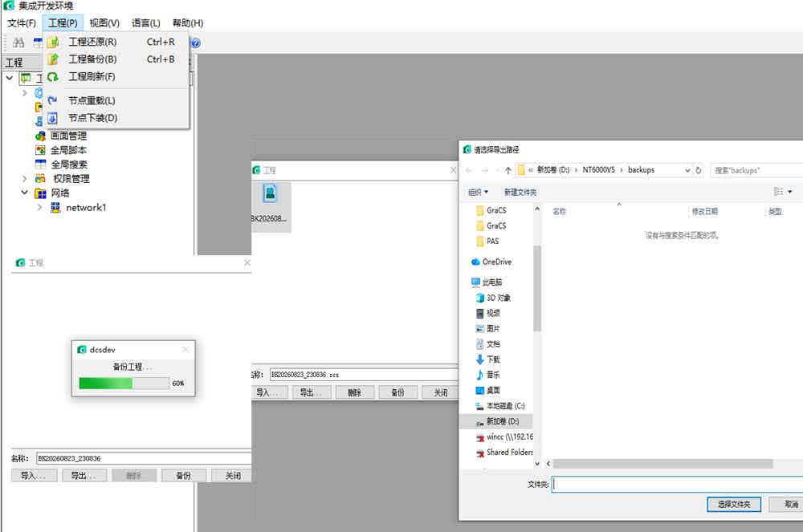This screenshot has height=532, width=803.
Task: Click the 全局搜索 table icon
Action: [x=40, y=164]
